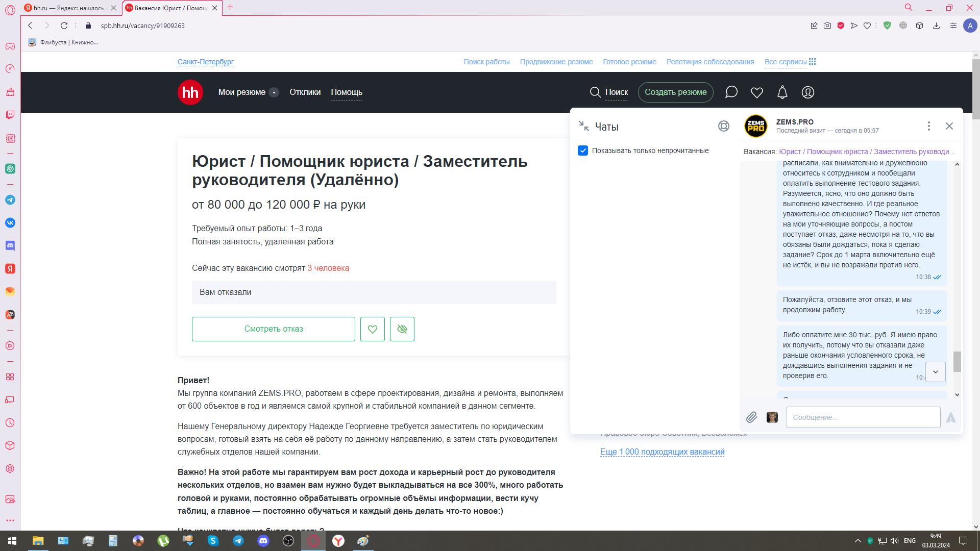This screenshot has height=551, width=980.
Task: Open browser downloads icon
Action: (936, 26)
